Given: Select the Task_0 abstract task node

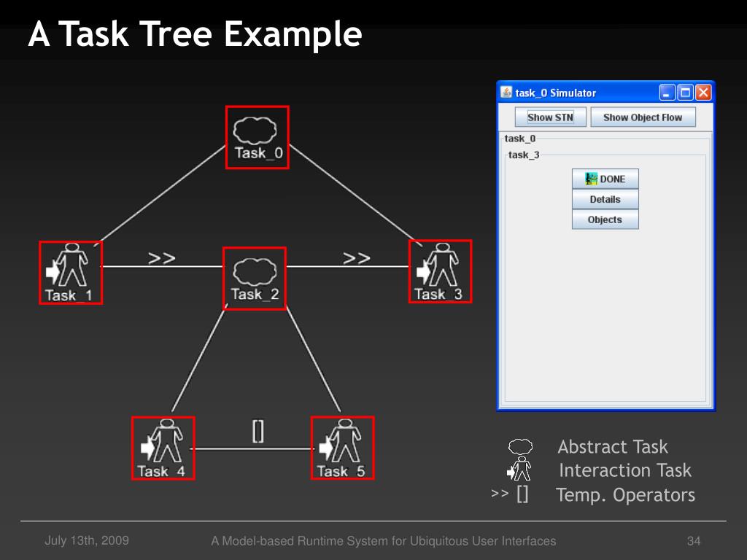Looking at the screenshot, I should [x=258, y=137].
